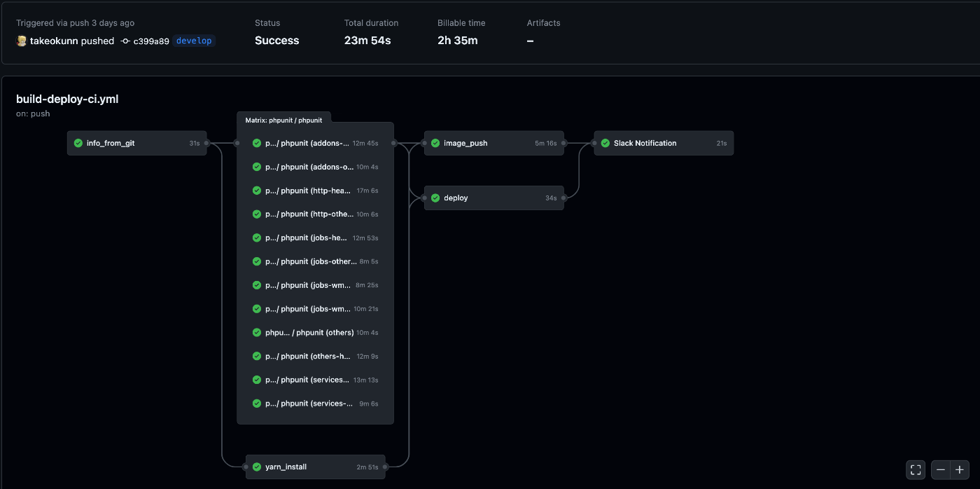Click the '34s' duration on deploy

pos(552,198)
